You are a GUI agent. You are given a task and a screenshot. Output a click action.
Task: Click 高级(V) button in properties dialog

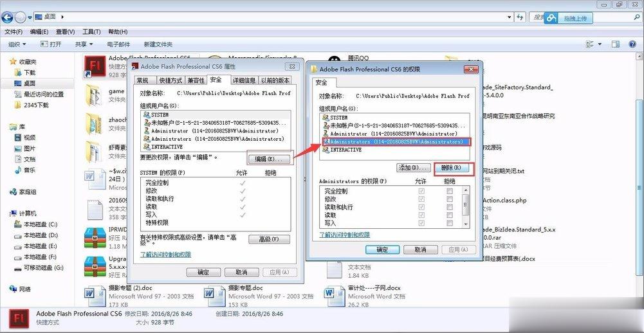pyautogui.click(x=269, y=239)
